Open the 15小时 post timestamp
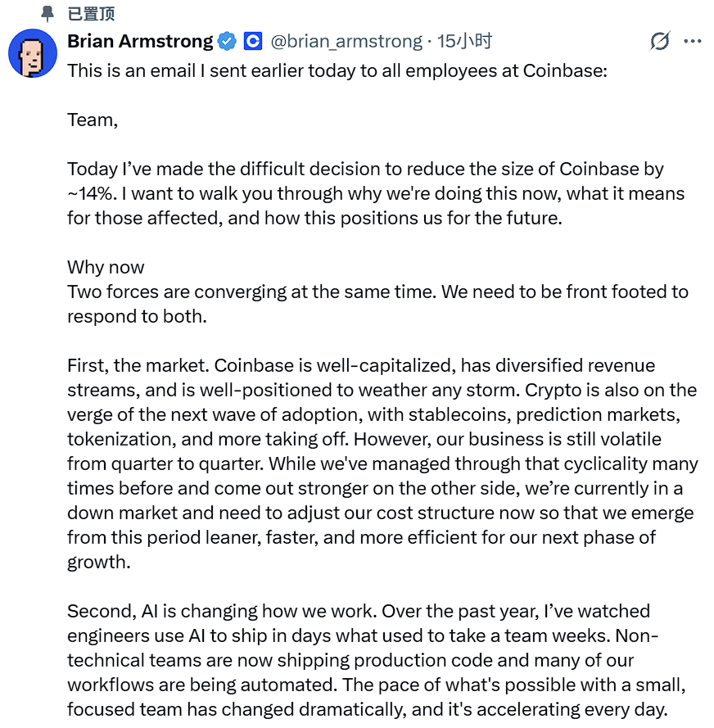The image size is (714, 728). point(464,41)
